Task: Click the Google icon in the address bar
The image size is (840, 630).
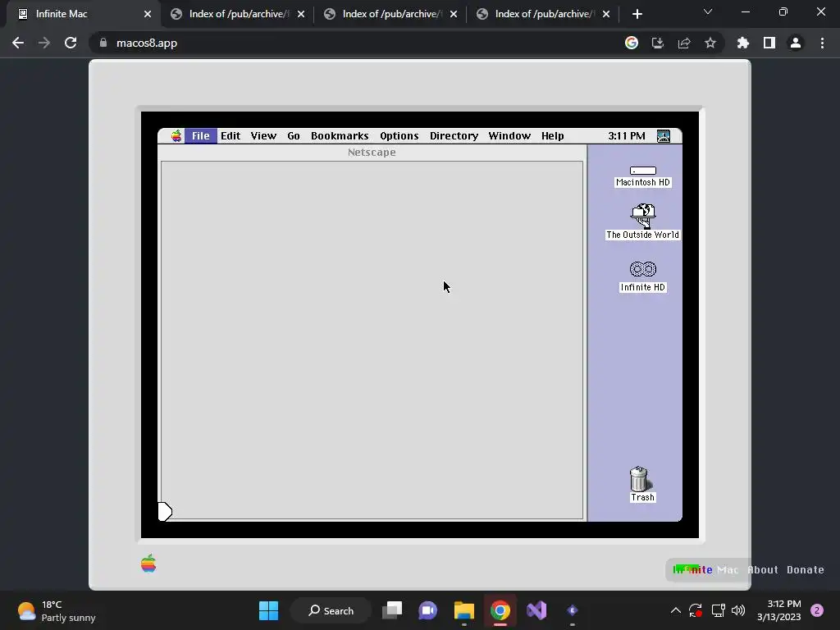Action: click(x=632, y=43)
